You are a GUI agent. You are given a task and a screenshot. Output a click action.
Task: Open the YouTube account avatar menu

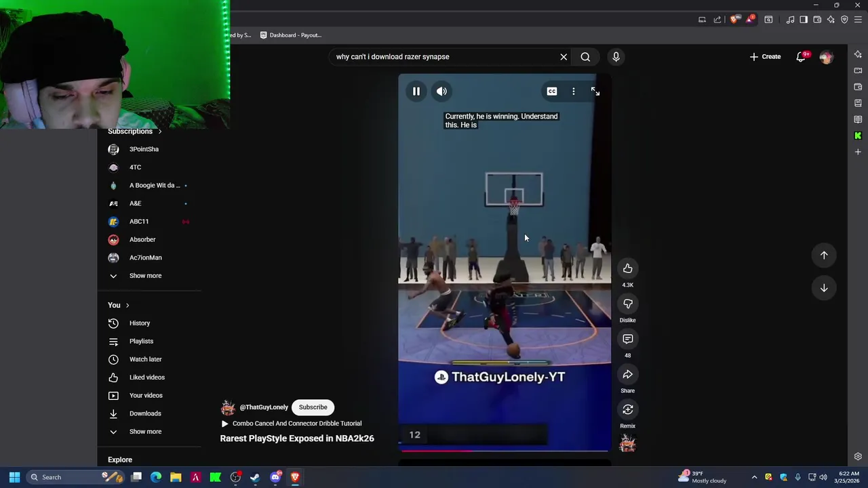coord(826,58)
